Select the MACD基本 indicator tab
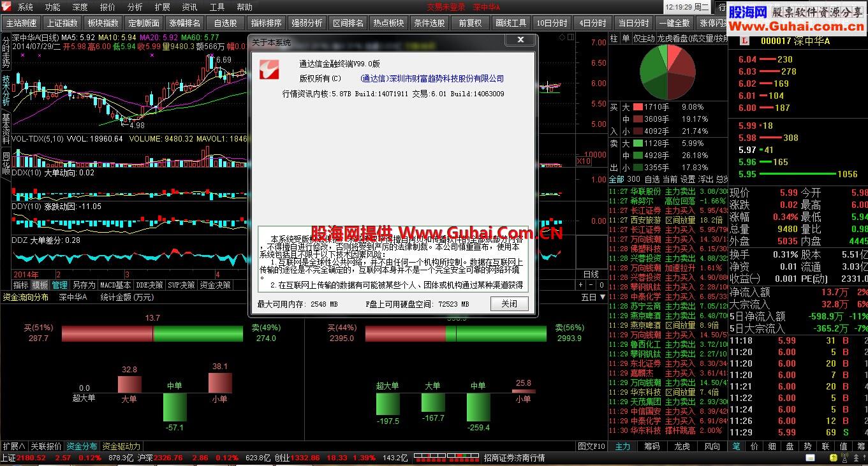 (115, 285)
